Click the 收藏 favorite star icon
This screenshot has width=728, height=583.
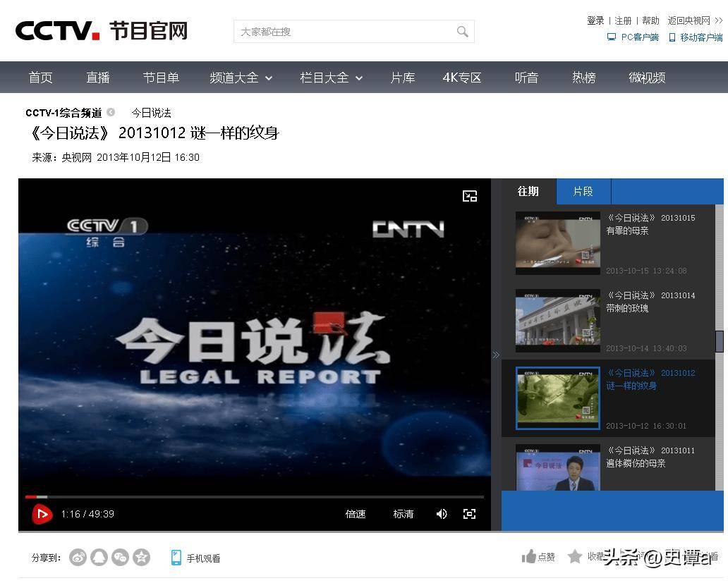pos(575,556)
